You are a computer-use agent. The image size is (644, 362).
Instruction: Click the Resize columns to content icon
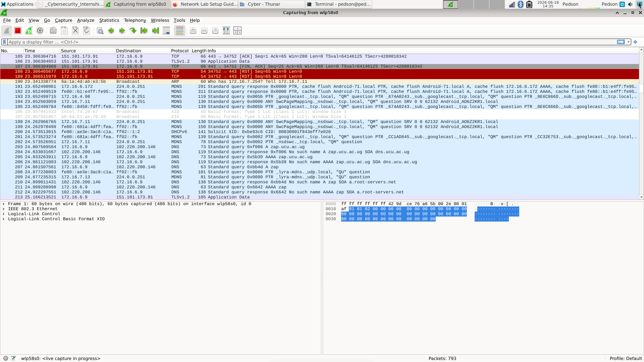(x=226, y=31)
